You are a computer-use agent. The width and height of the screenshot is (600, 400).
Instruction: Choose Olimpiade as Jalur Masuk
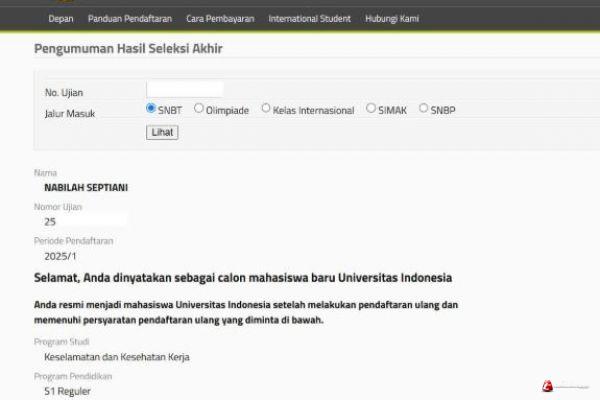[199, 109]
